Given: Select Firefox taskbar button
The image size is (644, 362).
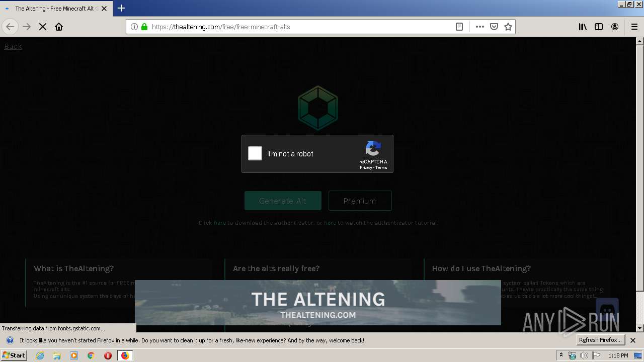Looking at the screenshot, I should pos(125,355).
